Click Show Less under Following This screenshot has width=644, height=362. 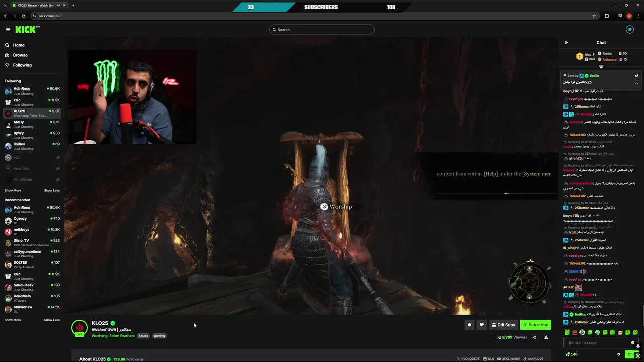52,190
